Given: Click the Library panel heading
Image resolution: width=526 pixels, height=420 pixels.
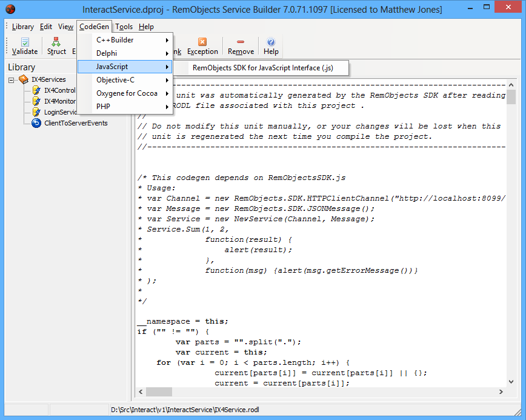Looking at the screenshot, I should click(21, 67).
